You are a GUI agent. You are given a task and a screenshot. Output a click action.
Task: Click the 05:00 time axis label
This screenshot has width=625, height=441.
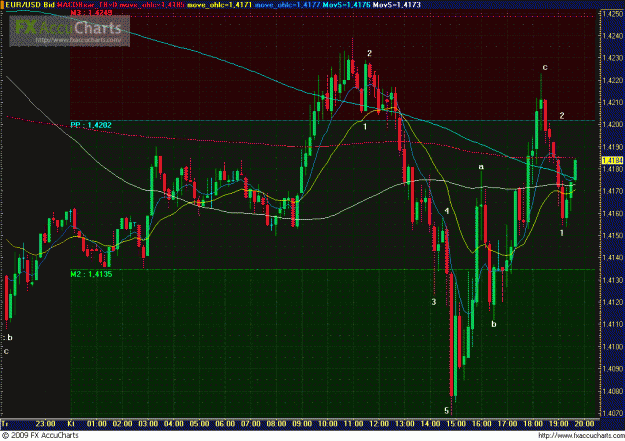coord(199,423)
